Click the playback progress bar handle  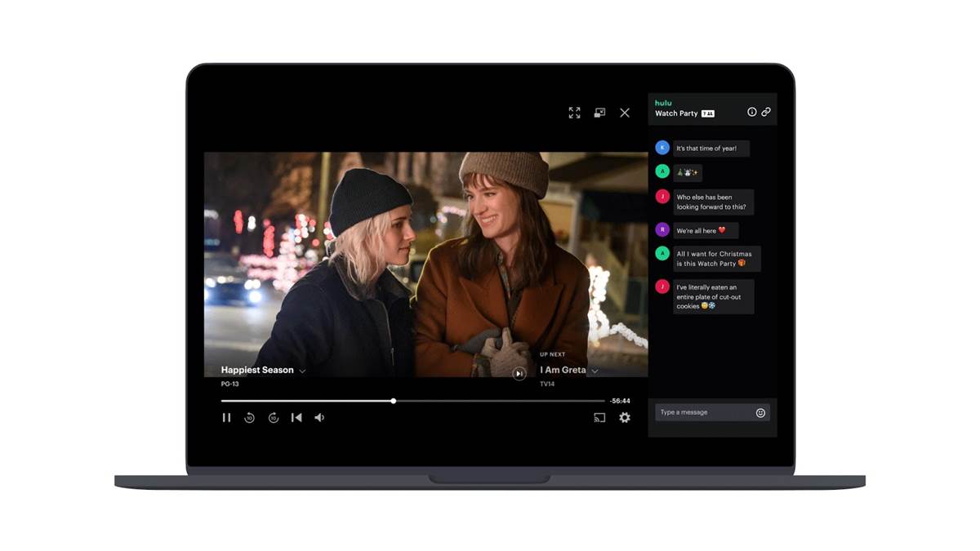click(394, 401)
